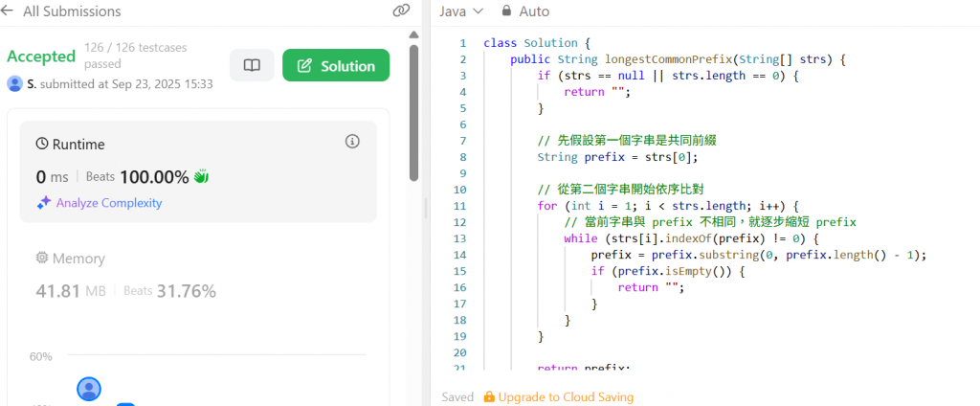Image resolution: width=980 pixels, height=406 pixels.
Task: Click the 126 / 126 testcases passed text
Action: point(136,56)
